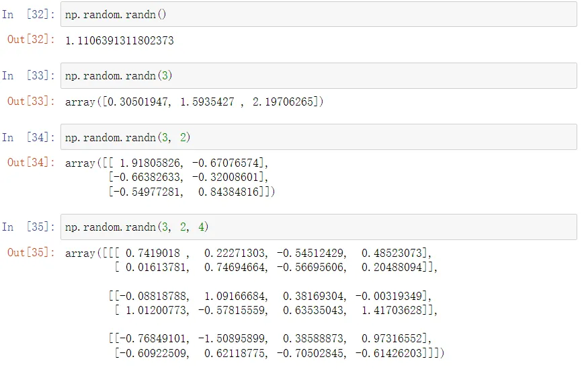Viewport: 588px width, 386px height.
Task: Click the output value 1.1106391311802373
Action: click(120, 40)
